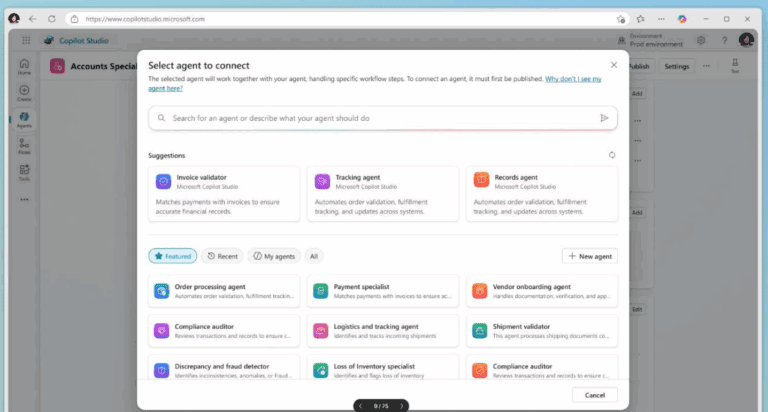The image size is (768, 412).
Task: Reload the page in the browser
Action: (x=51, y=19)
